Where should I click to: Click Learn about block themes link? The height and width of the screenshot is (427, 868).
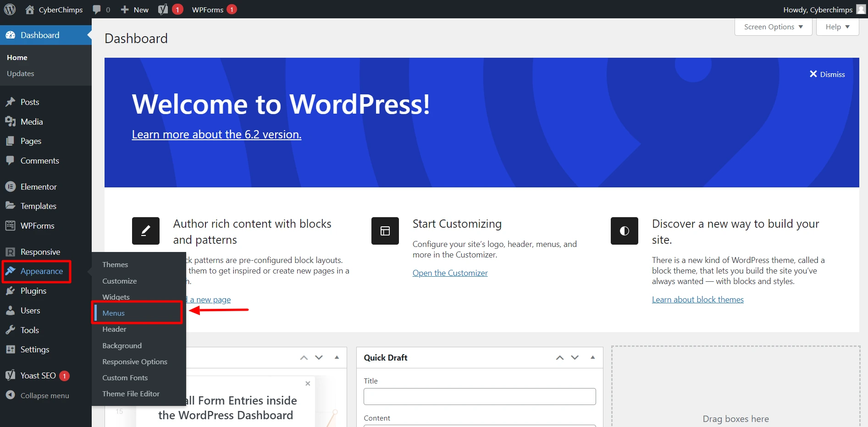pyautogui.click(x=697, y=300)
